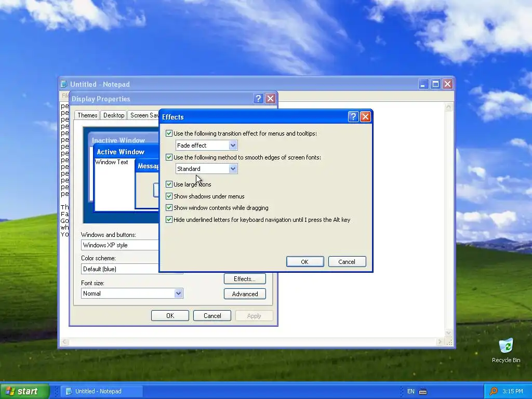Close the Display Properties window
This screenshot has width=532, height=399.
pyautogui.click(x=270, y=98)
